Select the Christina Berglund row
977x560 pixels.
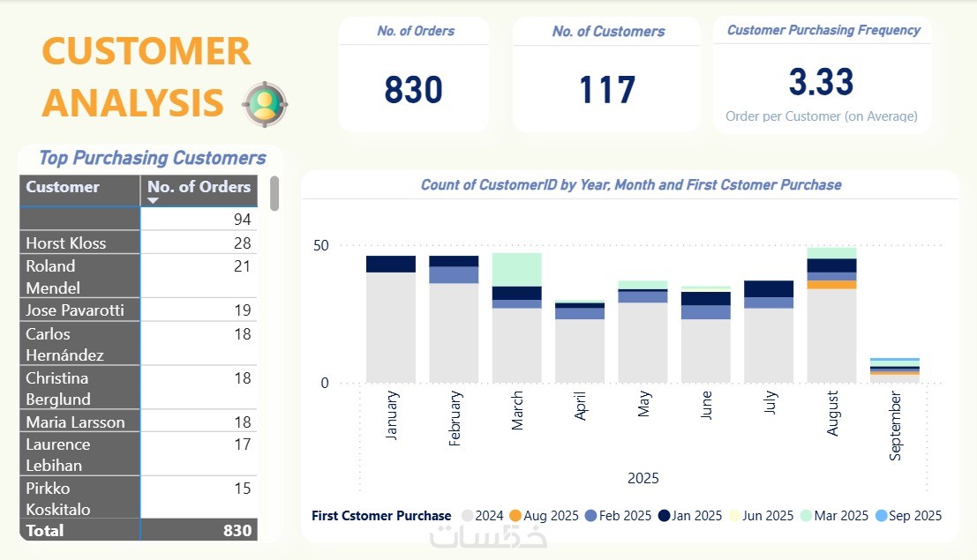coord(139,387)
